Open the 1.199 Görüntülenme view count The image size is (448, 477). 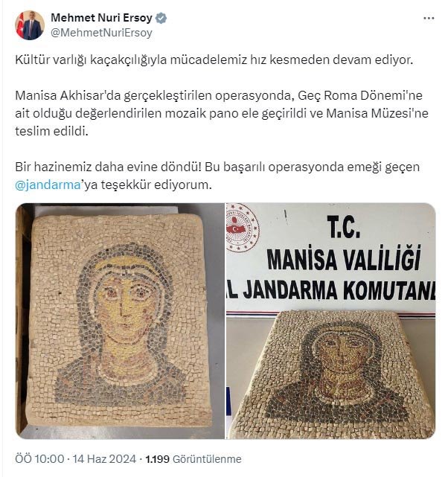(193, 458)
